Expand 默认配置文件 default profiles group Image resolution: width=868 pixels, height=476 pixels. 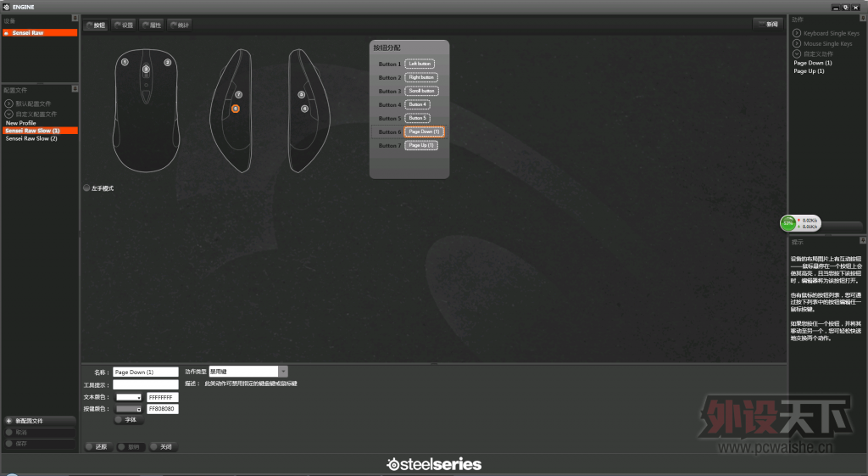(8, 104)
